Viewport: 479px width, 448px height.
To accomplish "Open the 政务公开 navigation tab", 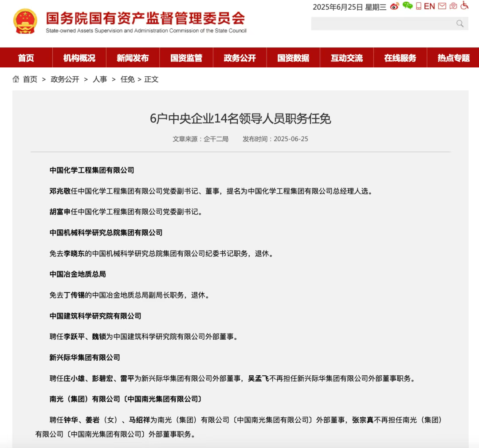I will 239,58.
